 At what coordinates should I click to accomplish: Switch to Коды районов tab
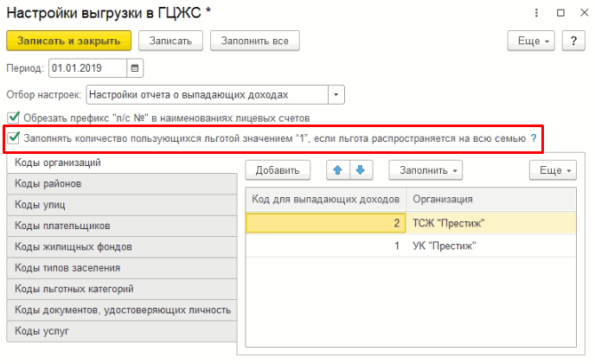(x=121, y=183)
